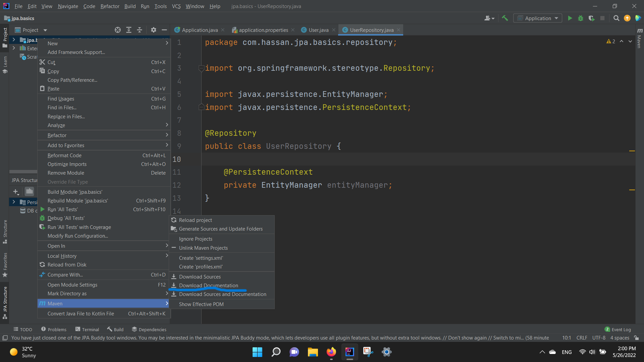
Task: Open Windows Start menu
Action: point(257,352)
